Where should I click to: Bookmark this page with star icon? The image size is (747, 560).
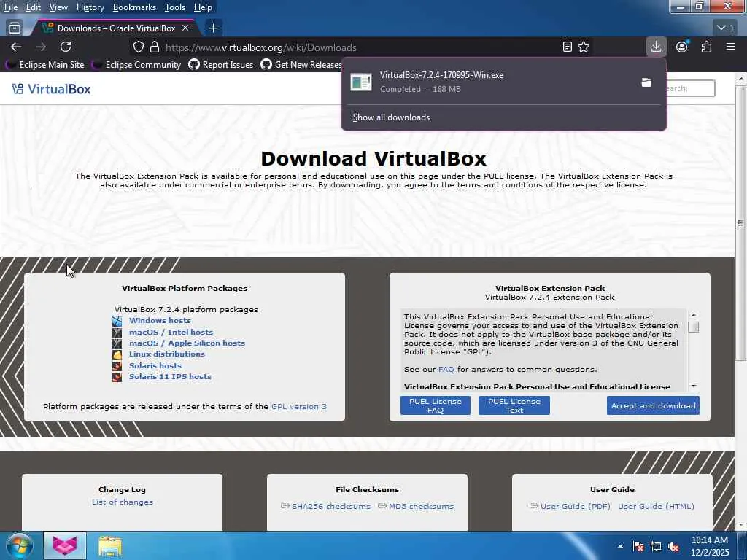584,47
